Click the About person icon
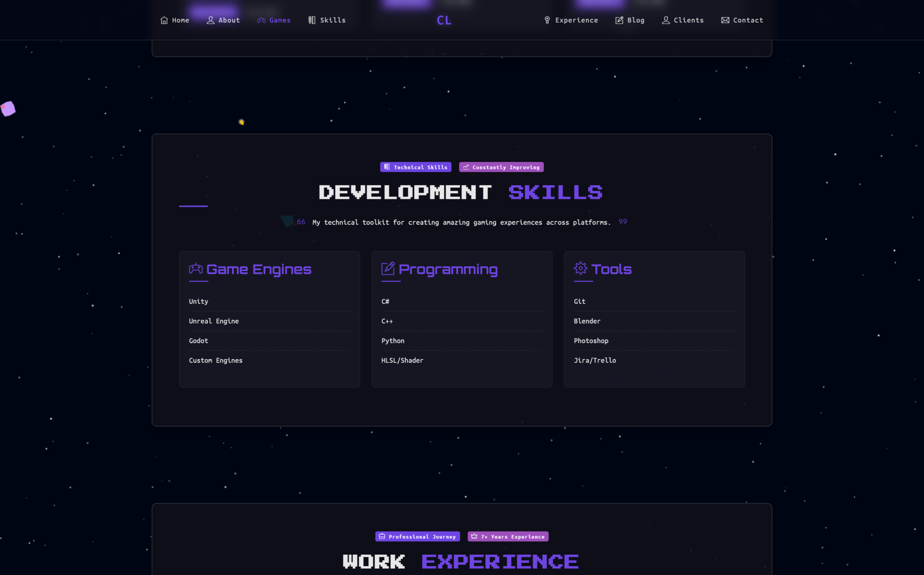924x575 pixels. click(211, 20)
